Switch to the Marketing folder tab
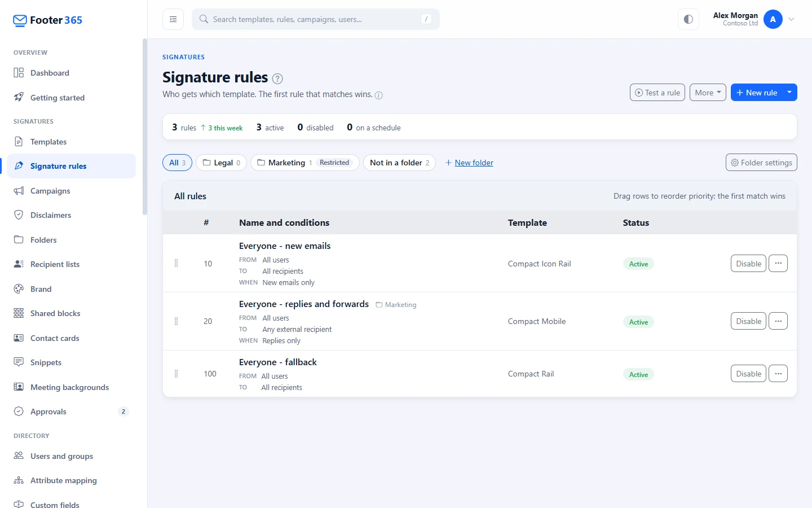The width and height of the screenshot is (812, 508). (304, 163)
